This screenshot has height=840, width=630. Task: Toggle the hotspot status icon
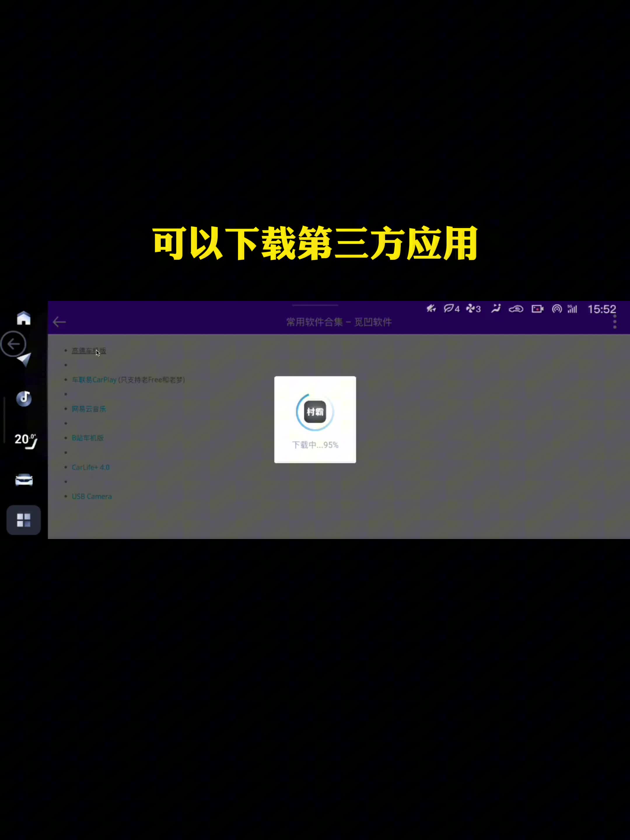click(557, 309)
